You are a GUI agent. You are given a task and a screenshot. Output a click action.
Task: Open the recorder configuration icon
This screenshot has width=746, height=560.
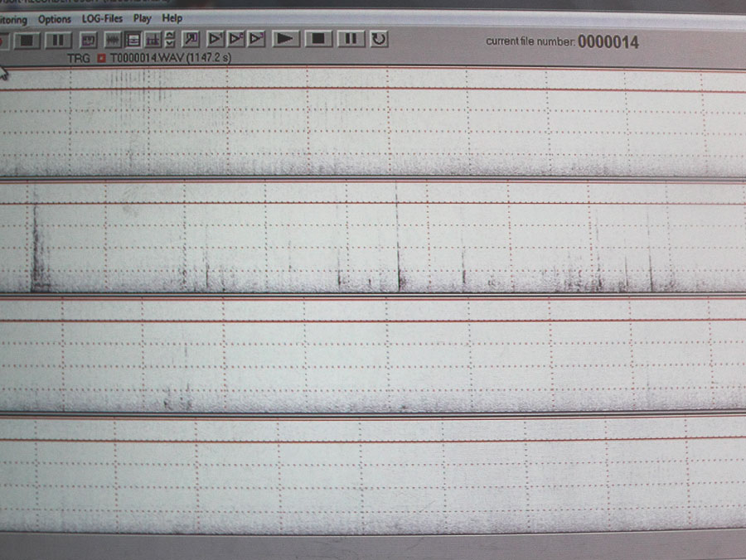click(x=88, y=41)
